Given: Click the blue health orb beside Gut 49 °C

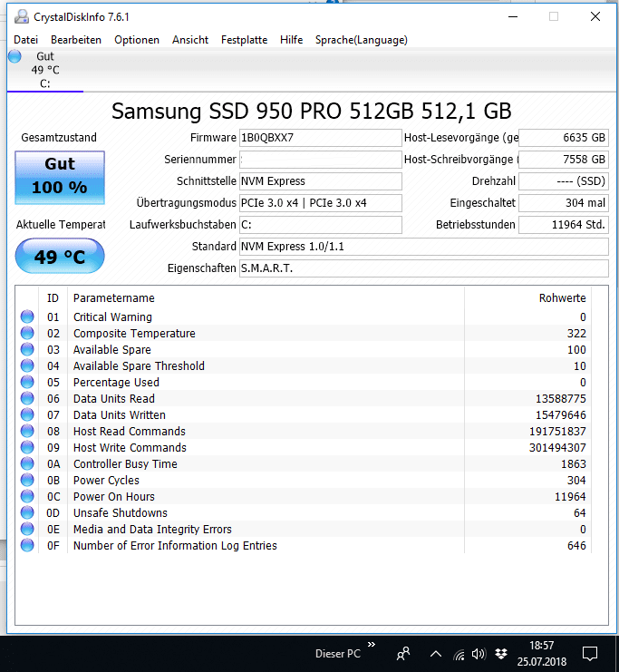Looking at the screenshot, I should 15,56.
